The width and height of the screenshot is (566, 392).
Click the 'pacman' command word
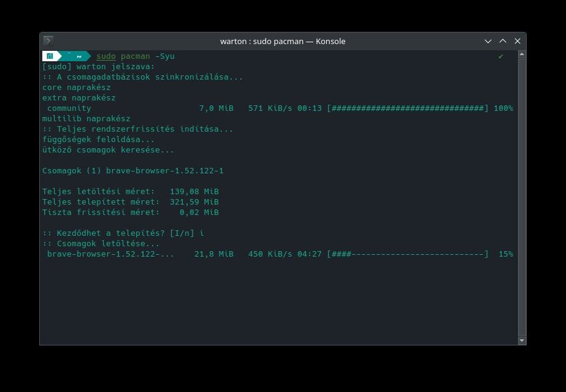pos(136,56)
